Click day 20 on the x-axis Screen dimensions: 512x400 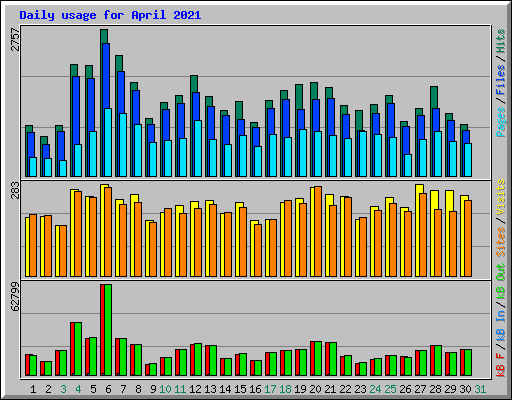(x=315, y=389)
